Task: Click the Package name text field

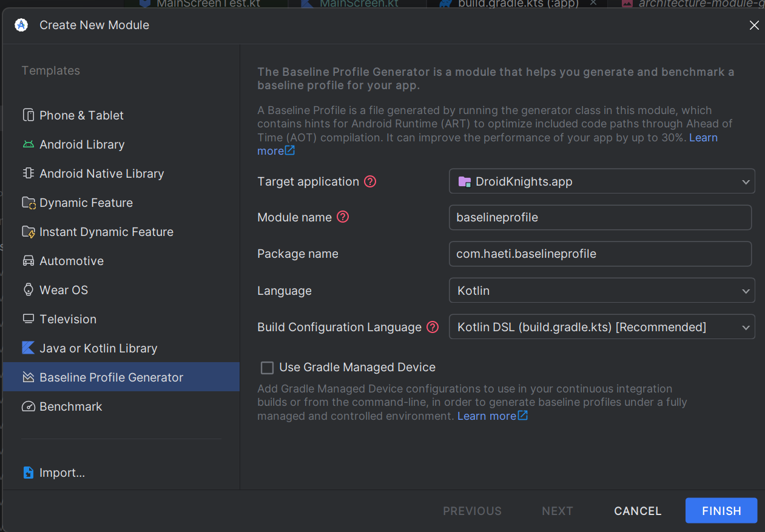Action: click(x=599, y=254)
